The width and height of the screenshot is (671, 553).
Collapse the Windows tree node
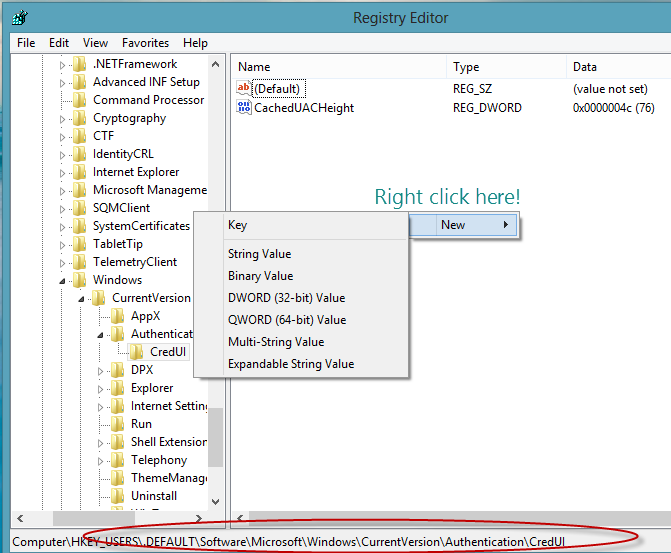62,281
